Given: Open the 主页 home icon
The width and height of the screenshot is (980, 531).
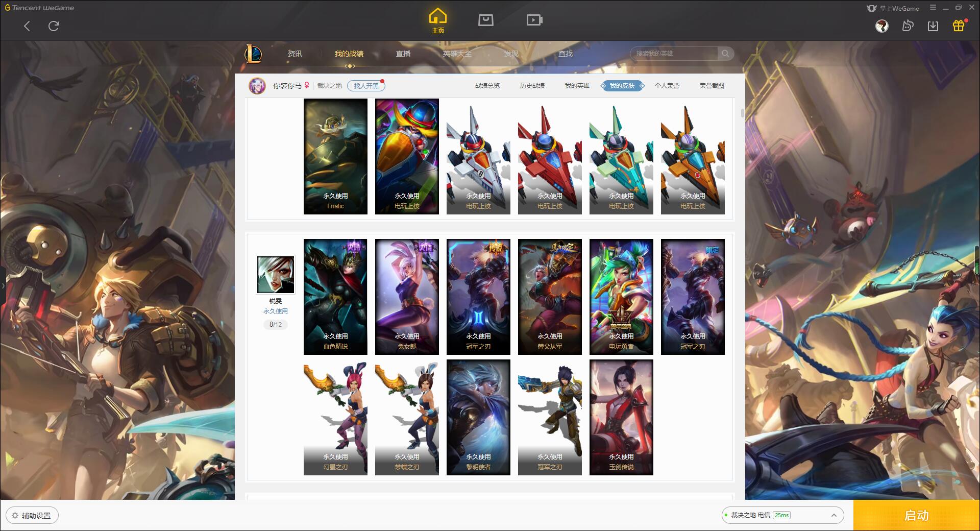Looking at the screenshot, I should click(438, 21).
